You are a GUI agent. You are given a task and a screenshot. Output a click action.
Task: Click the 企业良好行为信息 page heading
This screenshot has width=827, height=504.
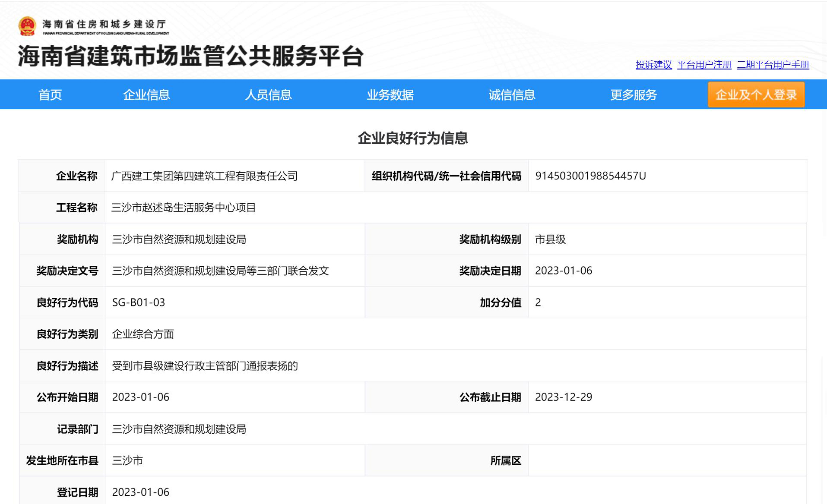coord(413,138)
